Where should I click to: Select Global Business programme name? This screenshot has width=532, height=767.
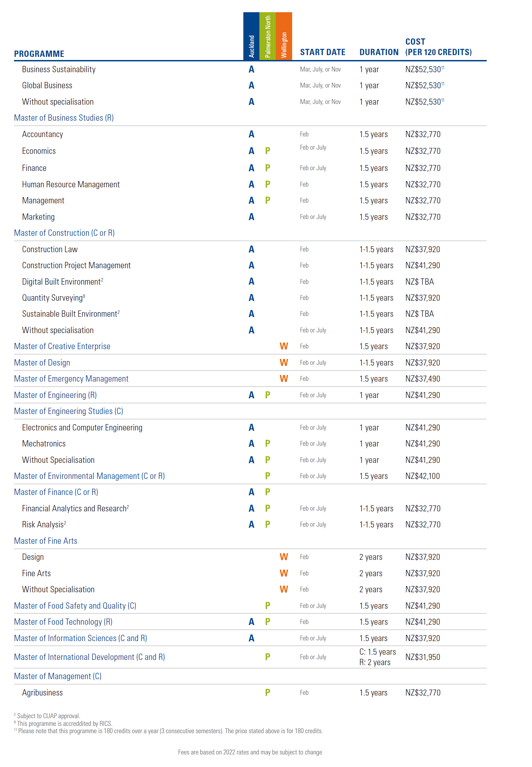[x=47, y=85]
